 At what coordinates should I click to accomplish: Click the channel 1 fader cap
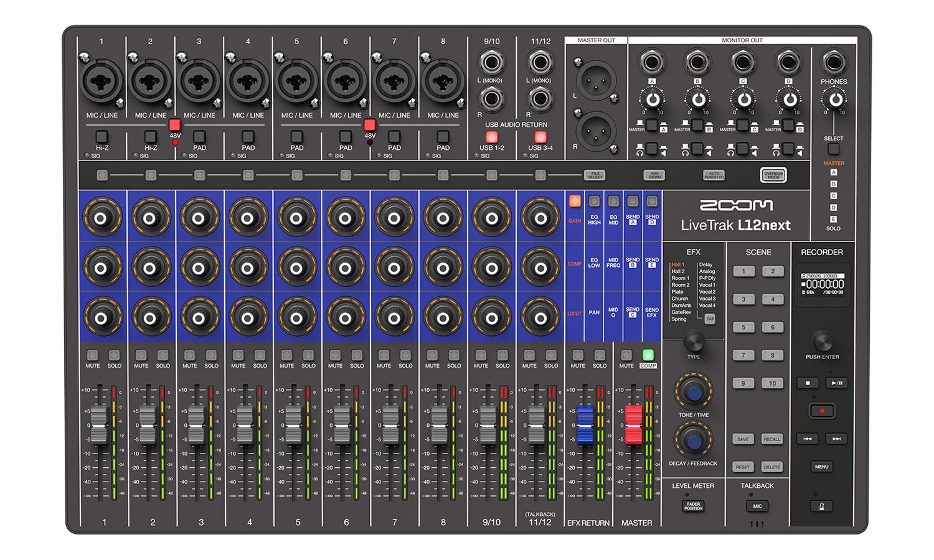(99, 425)
